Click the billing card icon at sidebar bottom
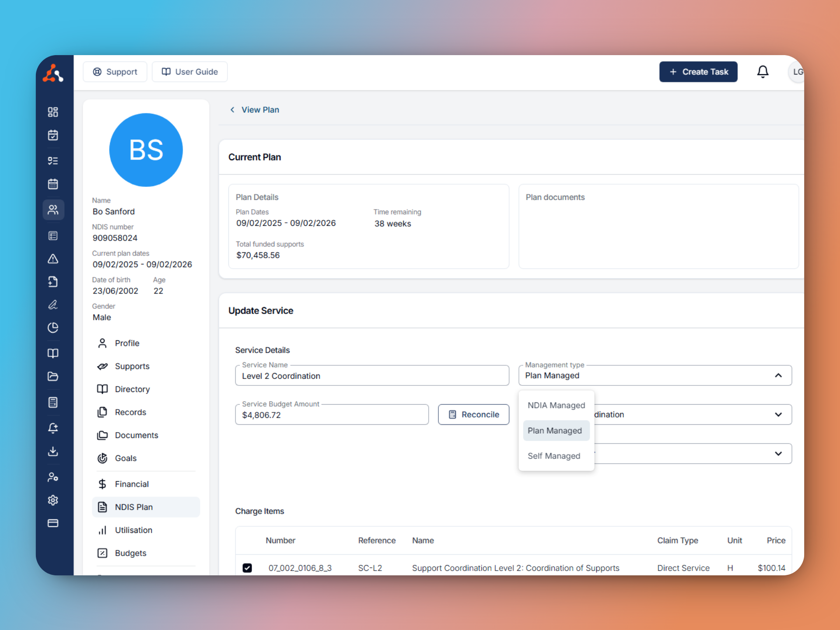840x630 pixels. tap(53, 523)
